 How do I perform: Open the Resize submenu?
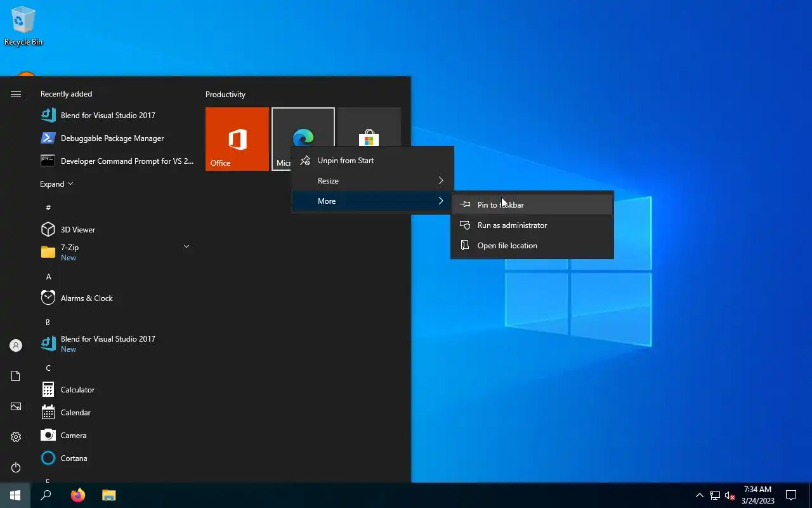tap(372, 181)
